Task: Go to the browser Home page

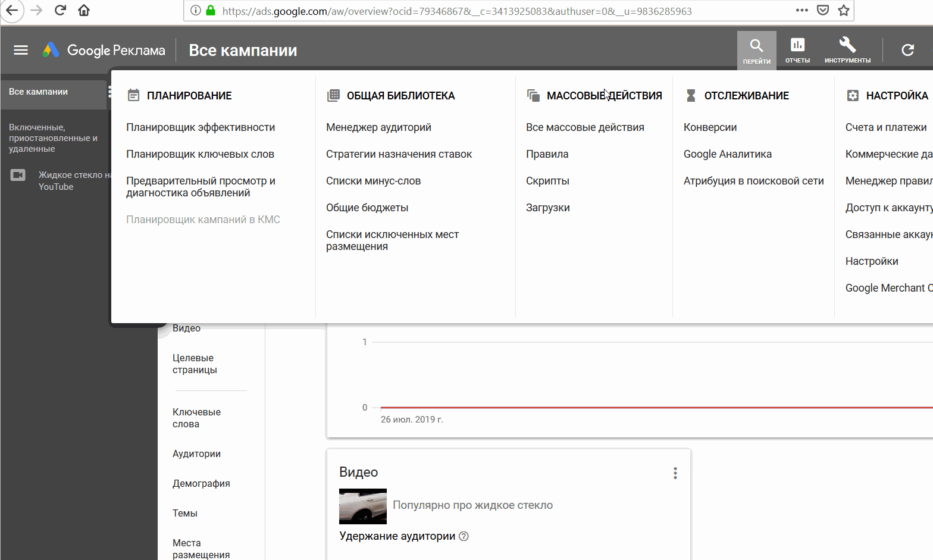Action: coord(84,10)
